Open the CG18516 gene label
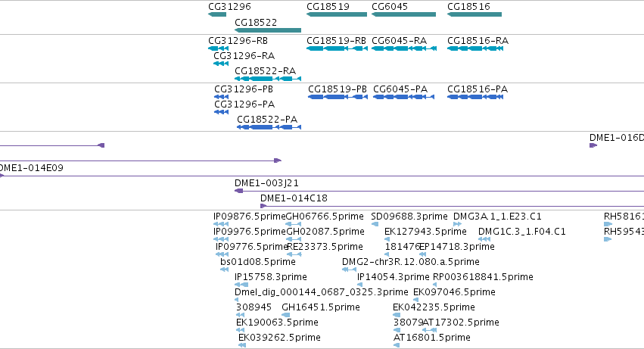This screenshot has width=644, height=349. pos(468,7)
